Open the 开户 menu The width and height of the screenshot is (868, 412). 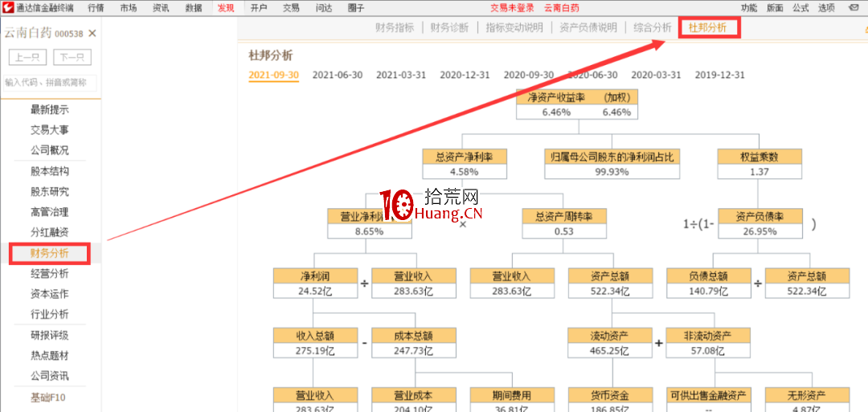coord(259,8)
